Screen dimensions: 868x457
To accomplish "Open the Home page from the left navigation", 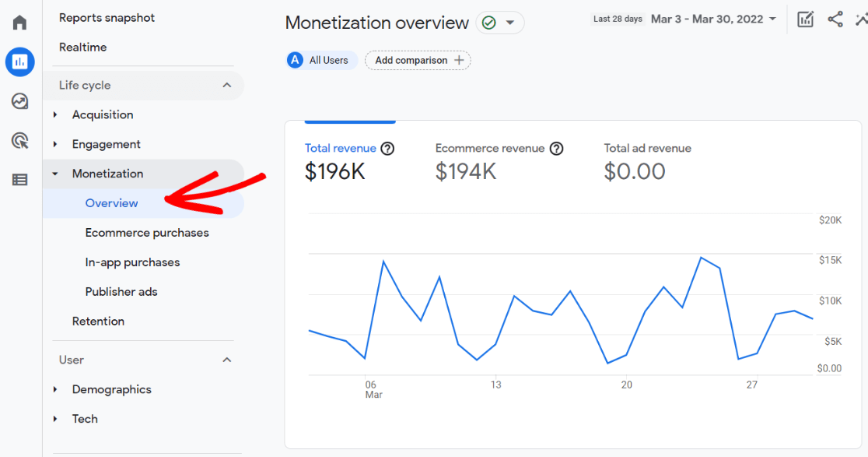I will pos(20,22).
